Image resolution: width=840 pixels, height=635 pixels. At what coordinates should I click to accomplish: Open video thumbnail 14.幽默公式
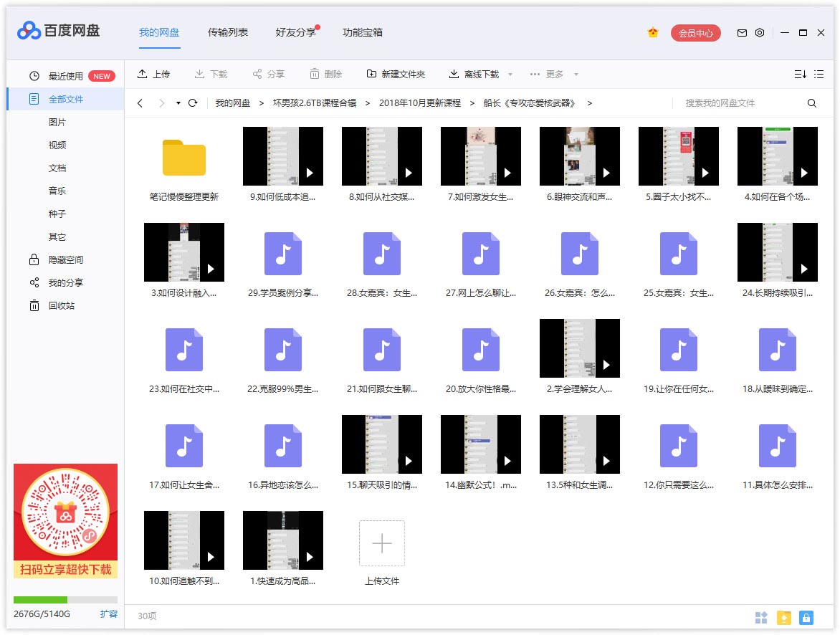coord(480,444)
